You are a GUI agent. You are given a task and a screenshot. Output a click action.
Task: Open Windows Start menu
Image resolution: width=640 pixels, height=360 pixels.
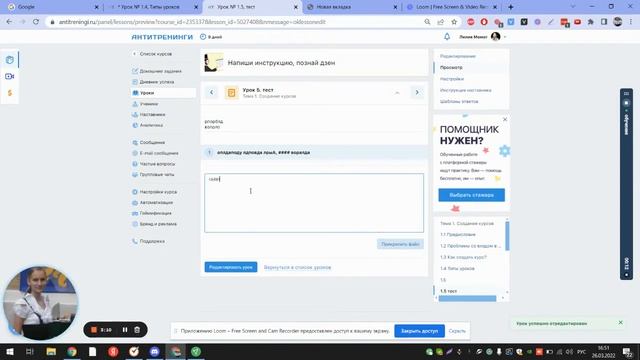pyautogui.click(x=9, y=351)
